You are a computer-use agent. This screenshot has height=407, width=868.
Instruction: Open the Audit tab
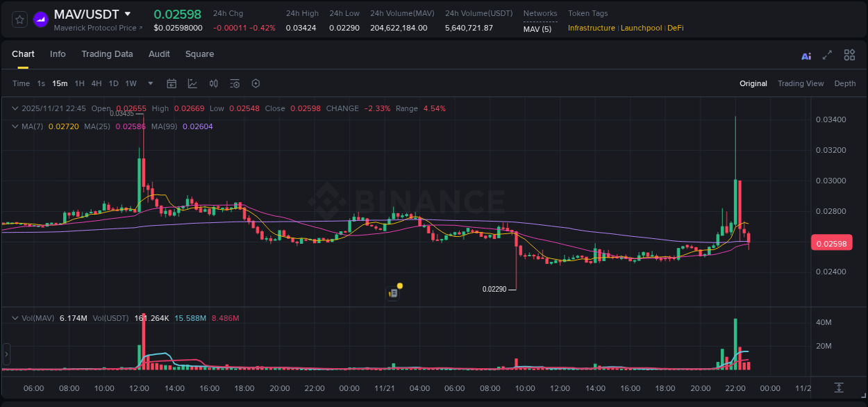pos(159,54)
